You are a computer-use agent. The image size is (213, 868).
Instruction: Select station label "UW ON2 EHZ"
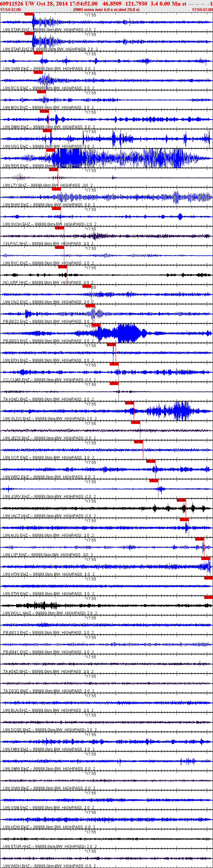pos(16,302)
